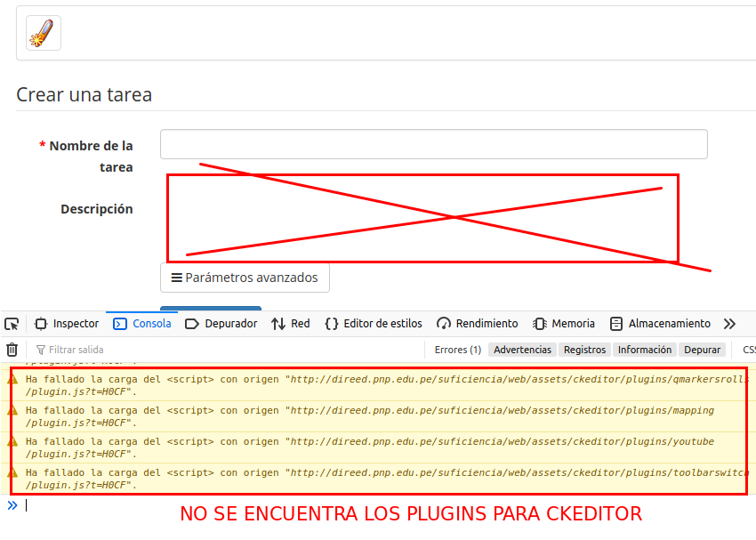The height and width of the screenshot is (540, 756).
Task: Click the site logo icon at top left
Action: pos(43,32)
